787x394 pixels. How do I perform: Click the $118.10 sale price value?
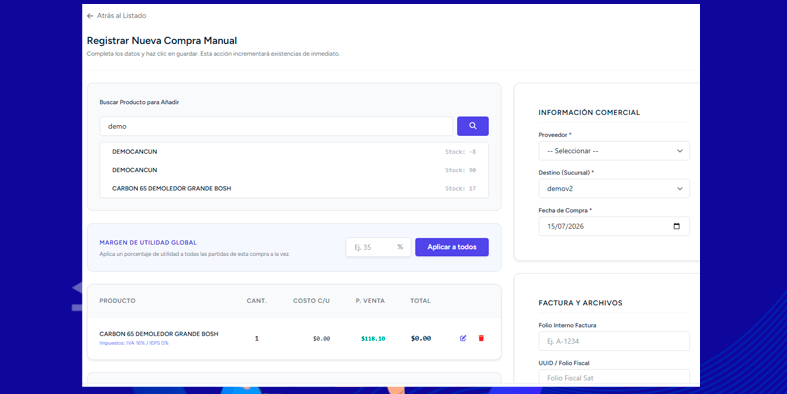(373, 339)
